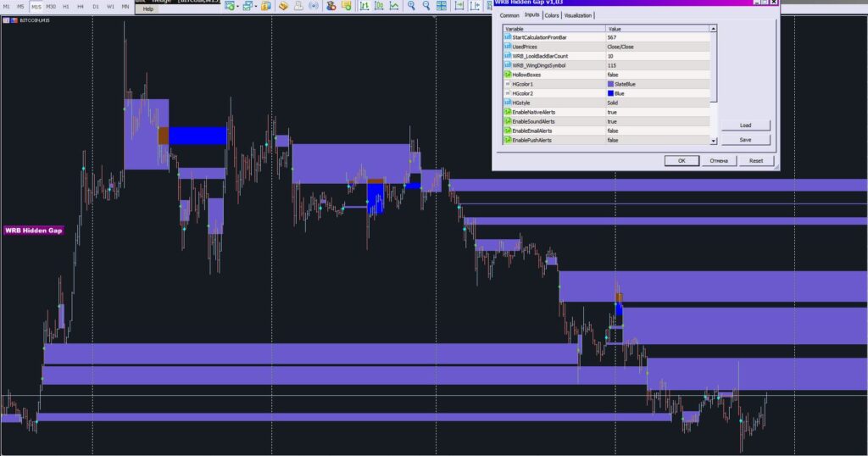Select M1 timeframe
Screen dimensions: 868x456
point(6,7)
